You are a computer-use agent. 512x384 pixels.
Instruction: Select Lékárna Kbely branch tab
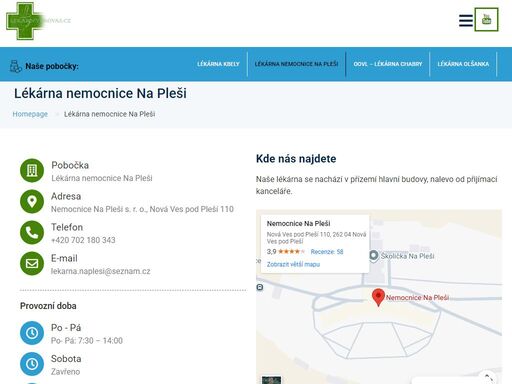pyautogui.click(x=218, y=64)
